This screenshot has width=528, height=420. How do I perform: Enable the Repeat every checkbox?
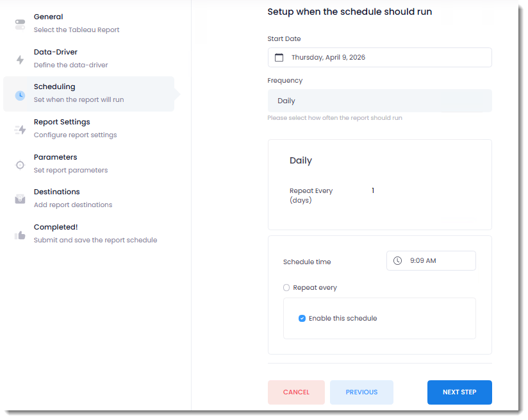[286, 288]
